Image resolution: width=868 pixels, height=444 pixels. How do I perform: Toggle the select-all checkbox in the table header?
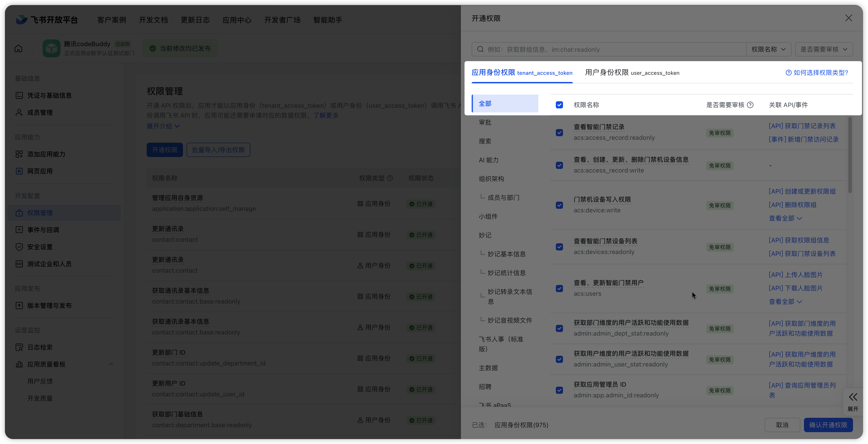(559, 105)
